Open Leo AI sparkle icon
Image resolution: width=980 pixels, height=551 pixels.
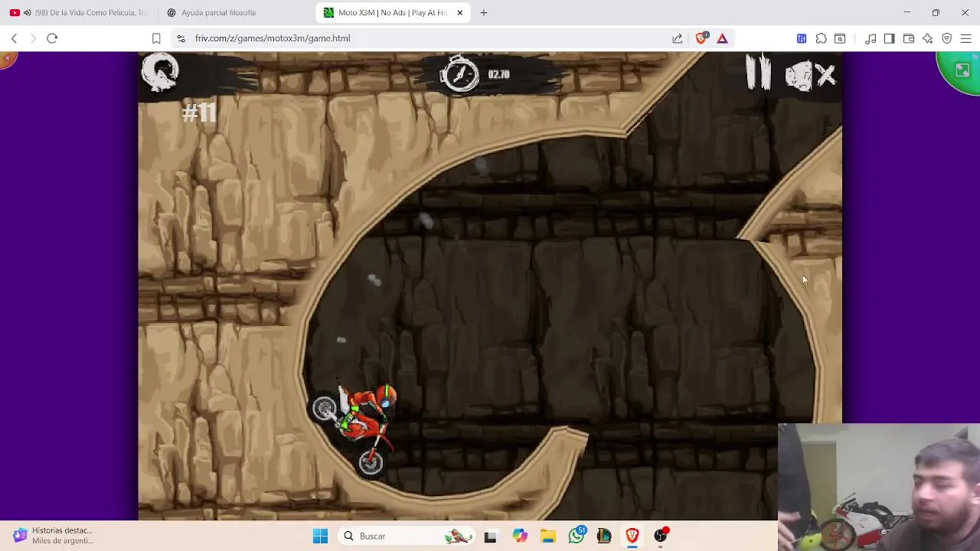tap(927, 38)
